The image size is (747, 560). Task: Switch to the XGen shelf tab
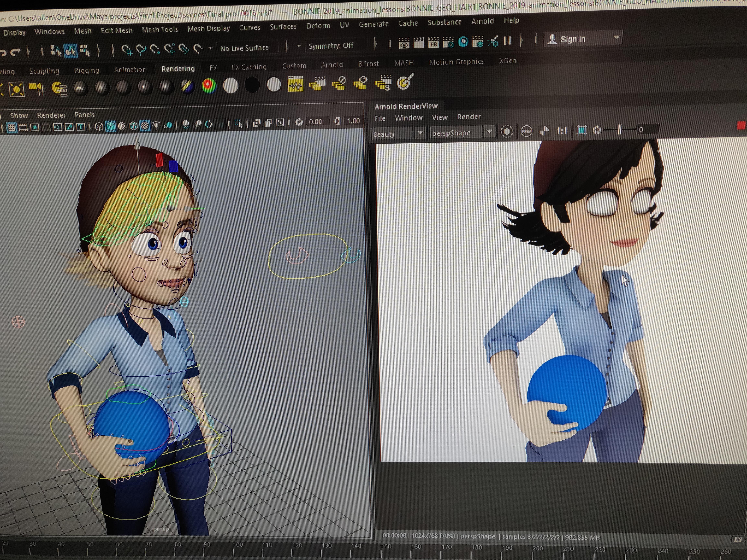click(x=508, y=61)
